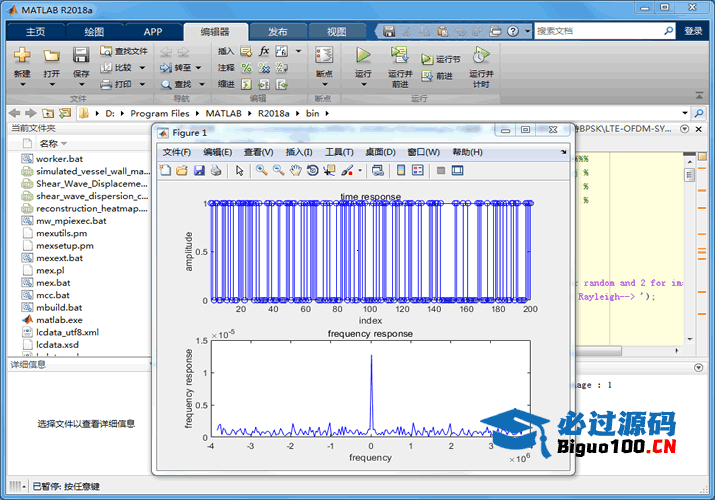Click Figure 1 new figure icon

click(165, 170)
